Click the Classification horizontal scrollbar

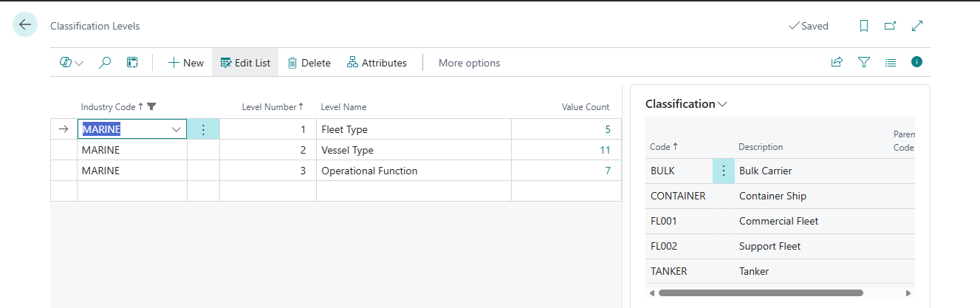tap(761, 292)
